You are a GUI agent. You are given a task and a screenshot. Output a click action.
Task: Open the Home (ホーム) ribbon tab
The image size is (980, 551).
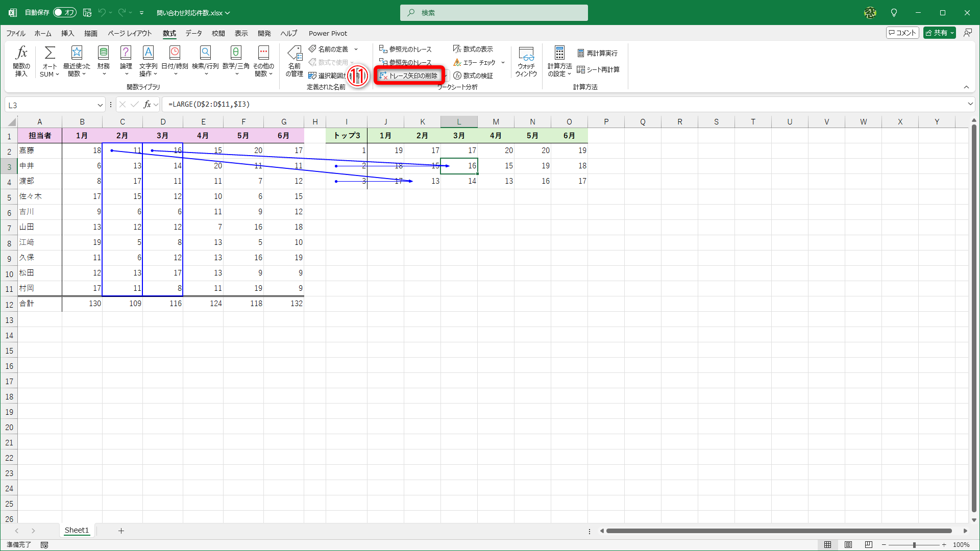click(x=43, y=33)
